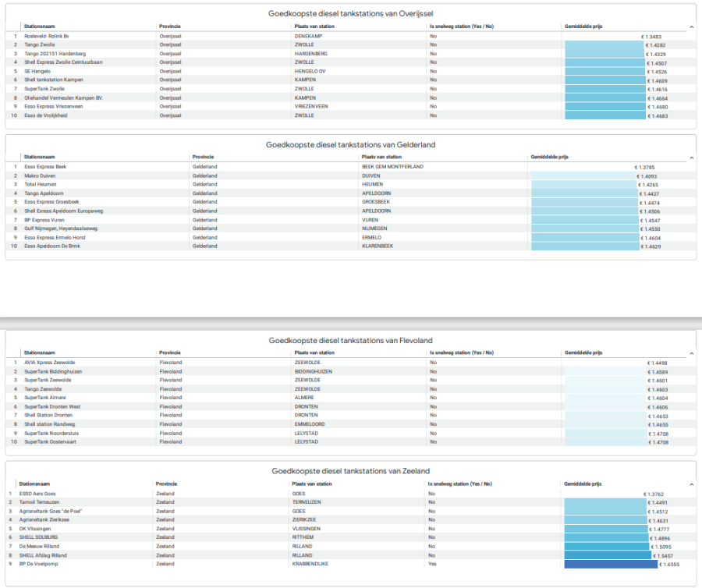Click the Yes snelweg value for BP De Voetpomp
Image resolution: width=702 pixels, height=588 pixels.
tap(432, 564)
